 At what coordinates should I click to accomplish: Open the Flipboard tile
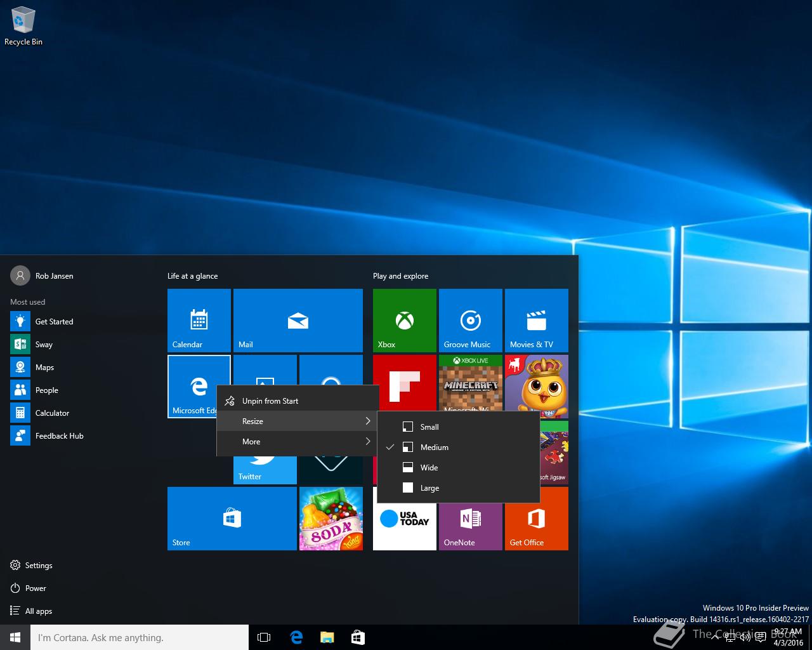(x=405, y=382)
